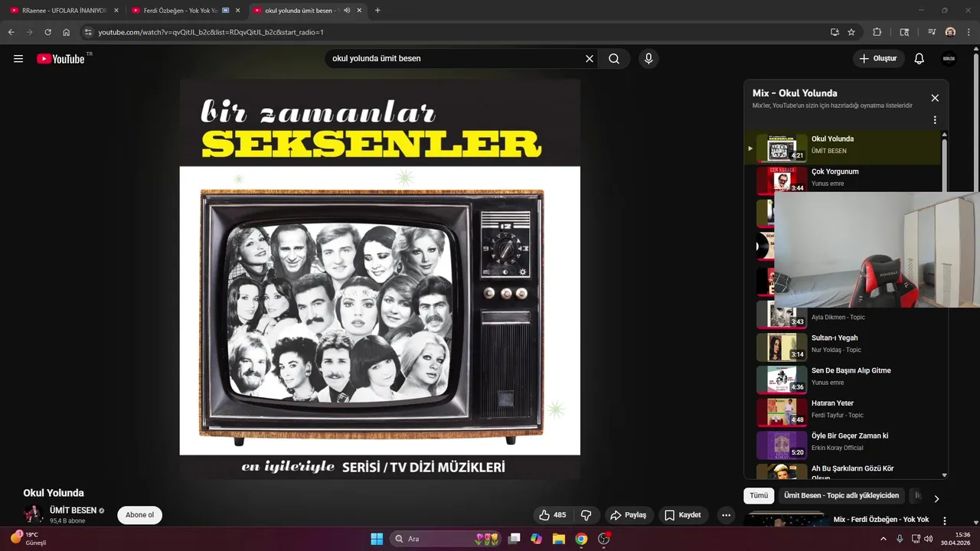Share the video with Paylaş
Viewport: 980px width, 551px height.
coord(628,515)
